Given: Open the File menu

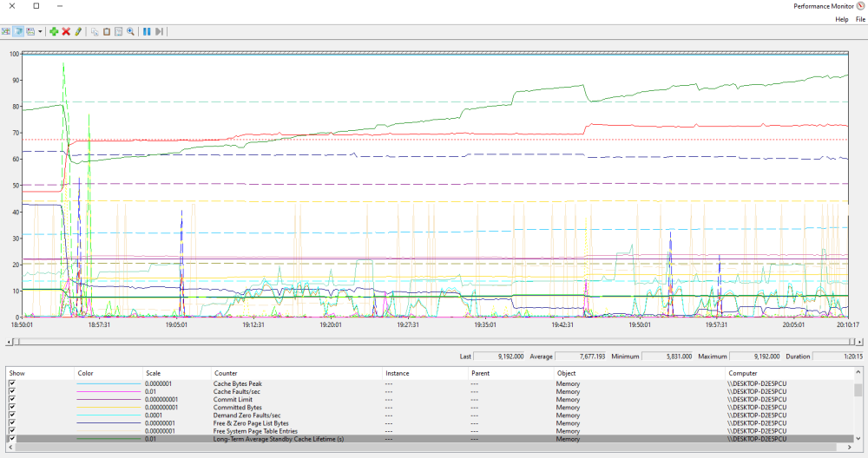Looking at the screenshot, I should click(x=860, y=19).
